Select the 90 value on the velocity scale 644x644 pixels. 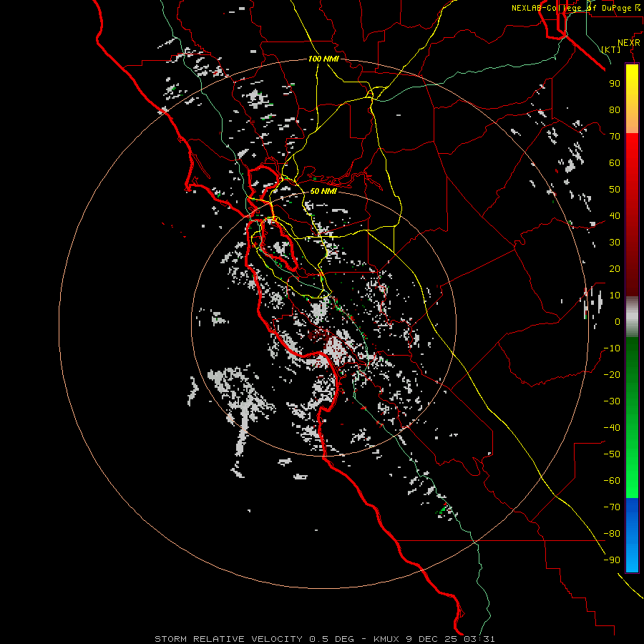(615, 84)
